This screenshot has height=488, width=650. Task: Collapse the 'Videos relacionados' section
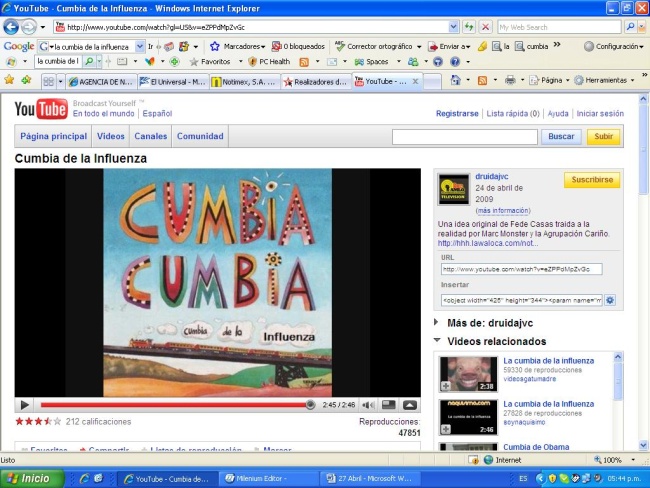439,341
